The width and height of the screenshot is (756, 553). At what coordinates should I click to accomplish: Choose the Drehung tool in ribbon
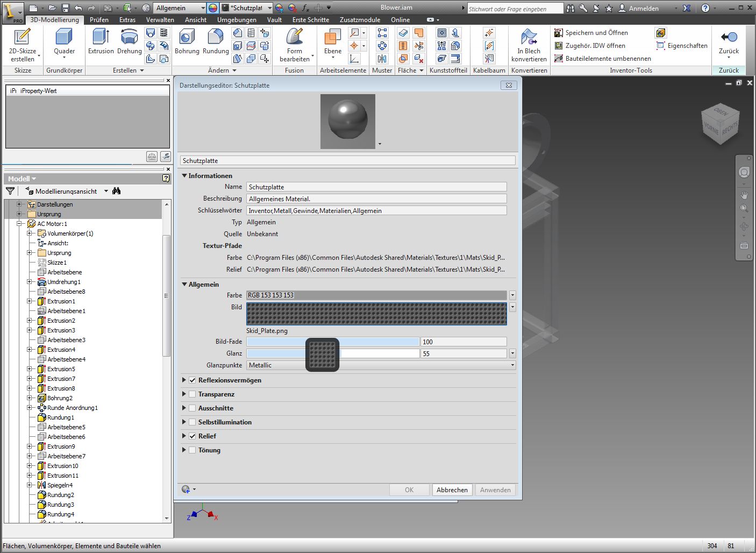click(x=129, y=37)
